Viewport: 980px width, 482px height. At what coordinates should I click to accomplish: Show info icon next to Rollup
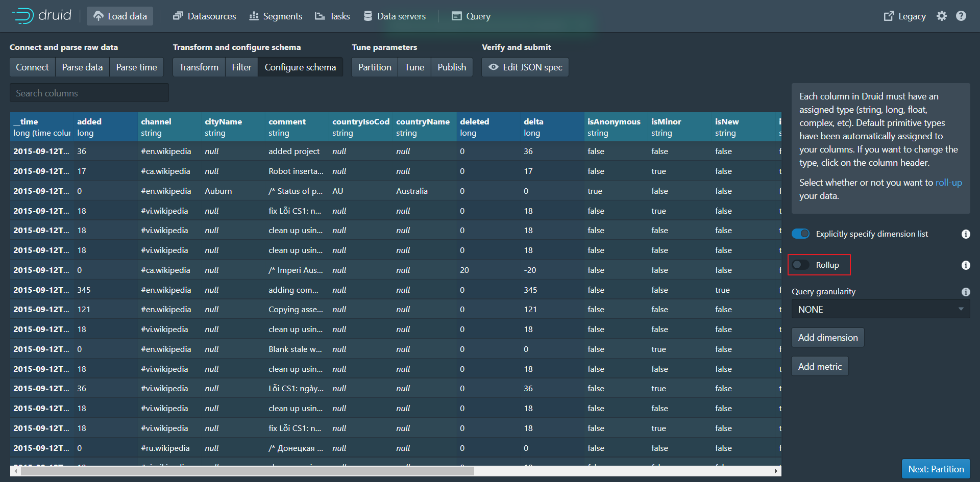[966, 265]
